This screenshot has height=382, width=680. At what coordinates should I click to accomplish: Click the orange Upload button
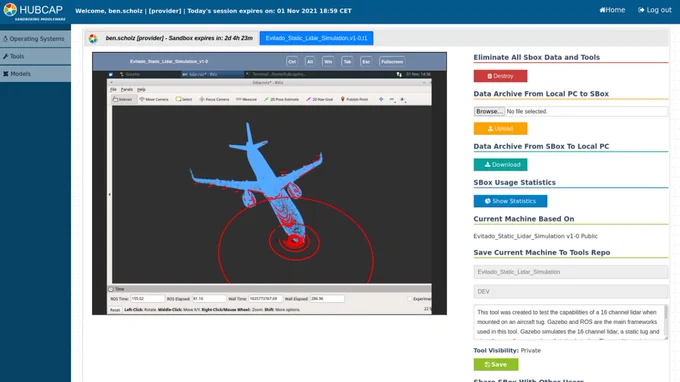coord(500,128)
